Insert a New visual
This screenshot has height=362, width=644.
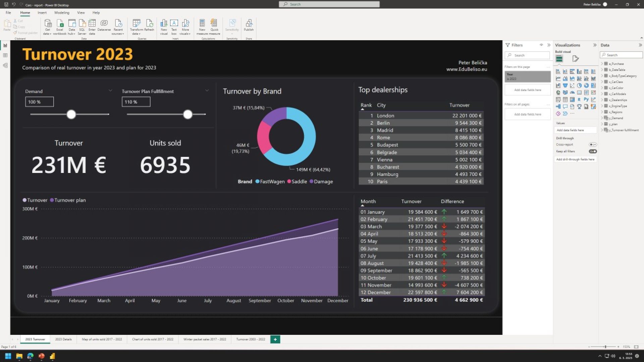(164, 27)
